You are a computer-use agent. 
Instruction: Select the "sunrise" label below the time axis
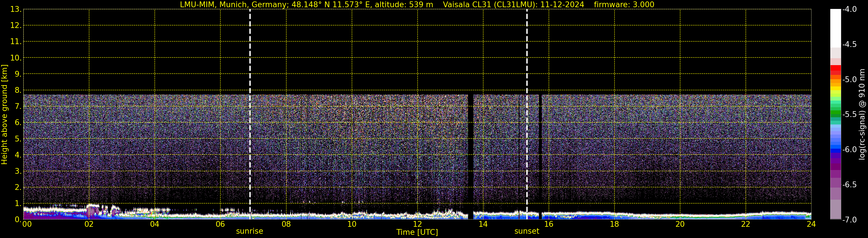249,231
